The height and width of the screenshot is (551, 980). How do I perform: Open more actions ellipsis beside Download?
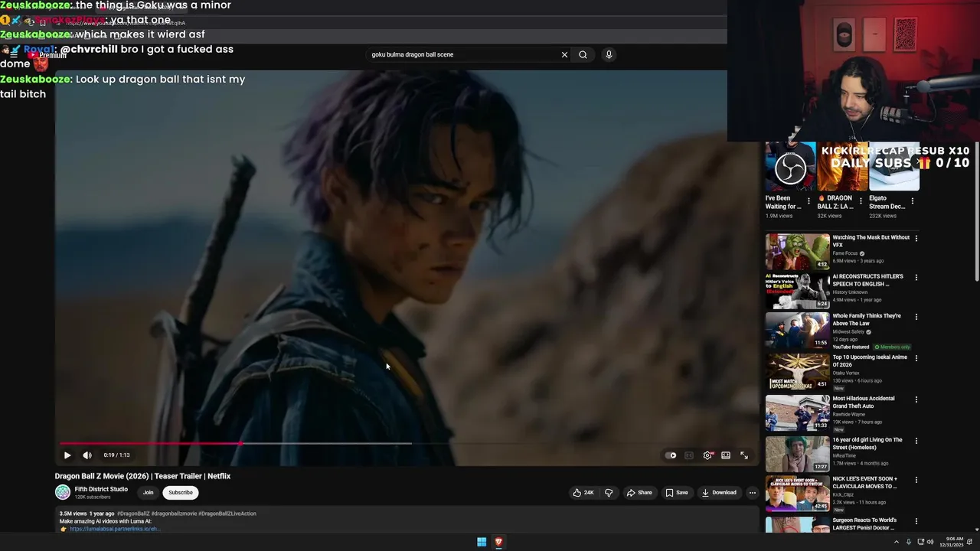(752, 493)
